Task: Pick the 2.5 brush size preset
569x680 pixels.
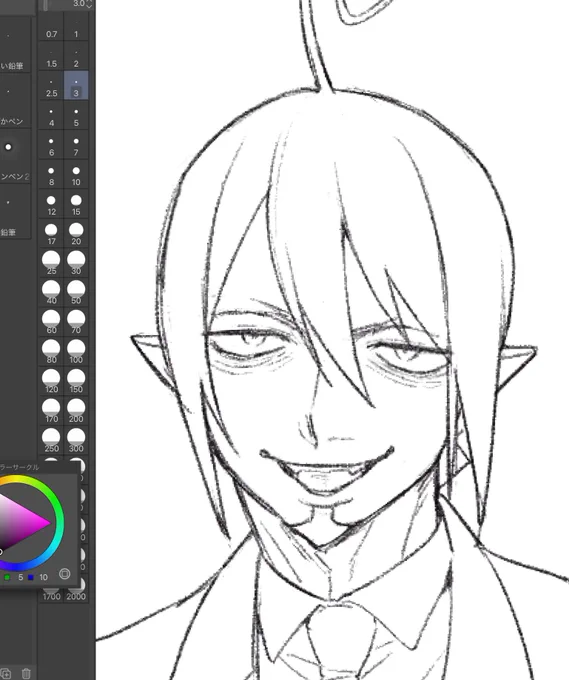Action: (51, 87)
